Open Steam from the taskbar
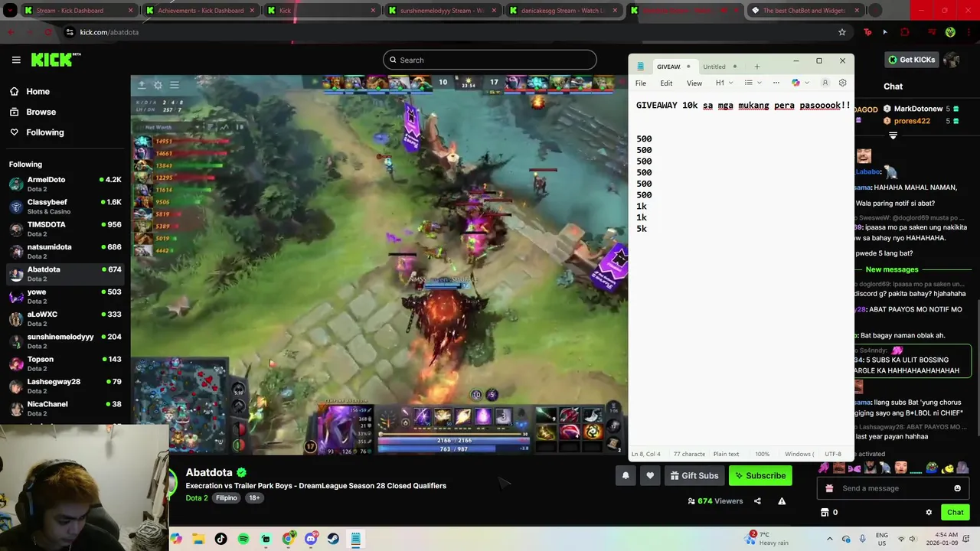 click(333, 539)
